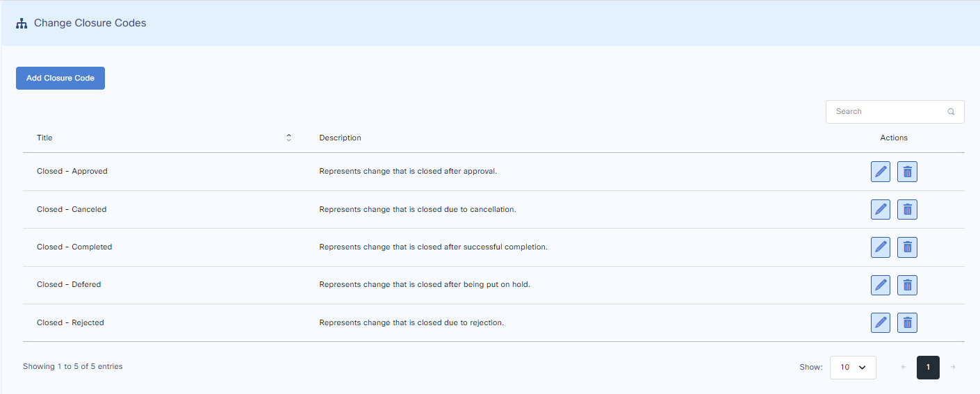980x394 pixels.
Task: Open the Show entries dropdown
Action: click(853, 368)
